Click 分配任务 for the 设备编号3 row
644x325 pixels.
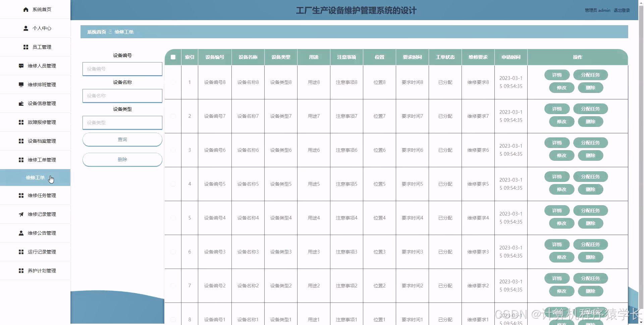(590, 244)
